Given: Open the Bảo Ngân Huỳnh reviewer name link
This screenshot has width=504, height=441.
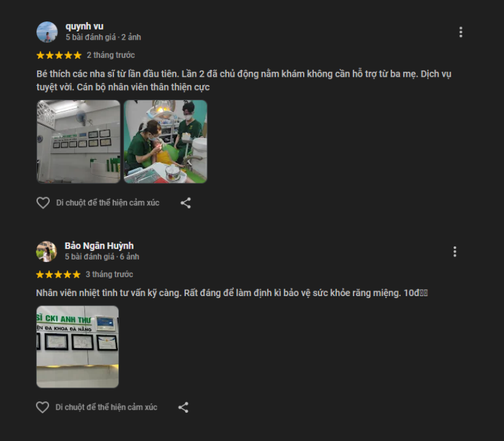Looking at the screenshot, I should (x=99, y=246).
